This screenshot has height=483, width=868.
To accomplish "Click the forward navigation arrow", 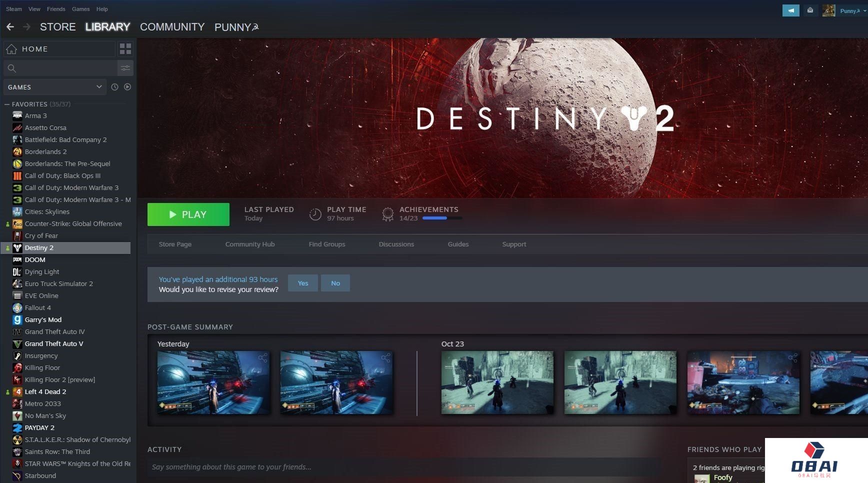I will point(27,27).
